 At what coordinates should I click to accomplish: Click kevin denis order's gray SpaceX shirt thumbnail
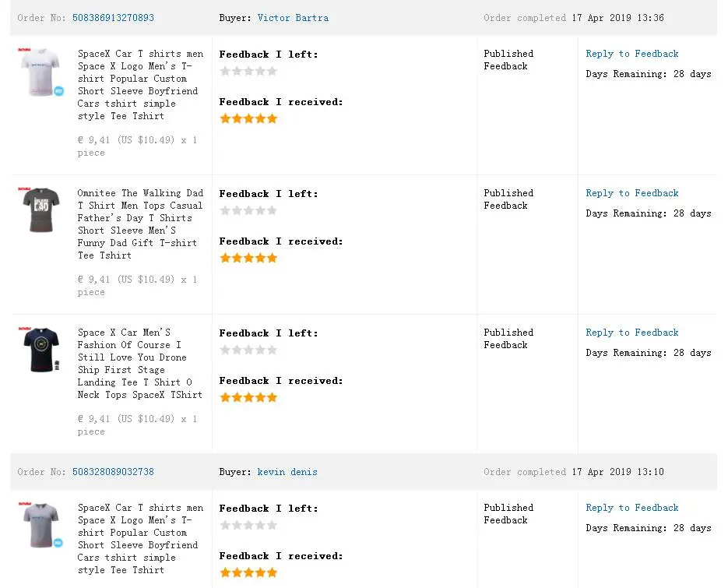40,525
